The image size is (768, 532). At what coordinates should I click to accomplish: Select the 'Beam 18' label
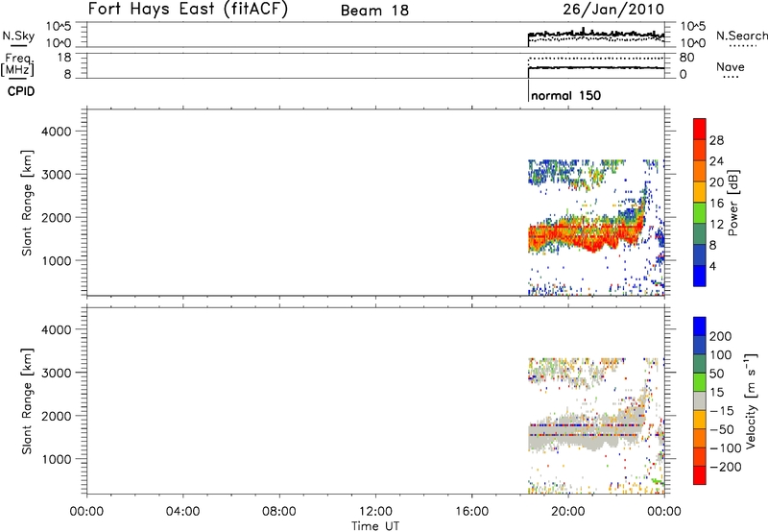click(x=374, y=11)
